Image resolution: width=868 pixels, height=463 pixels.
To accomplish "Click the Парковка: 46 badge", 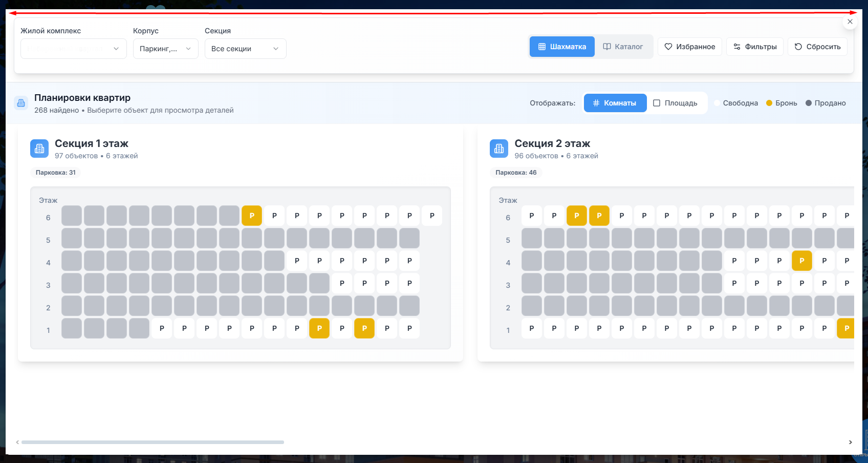I will [x=515, y=173].
